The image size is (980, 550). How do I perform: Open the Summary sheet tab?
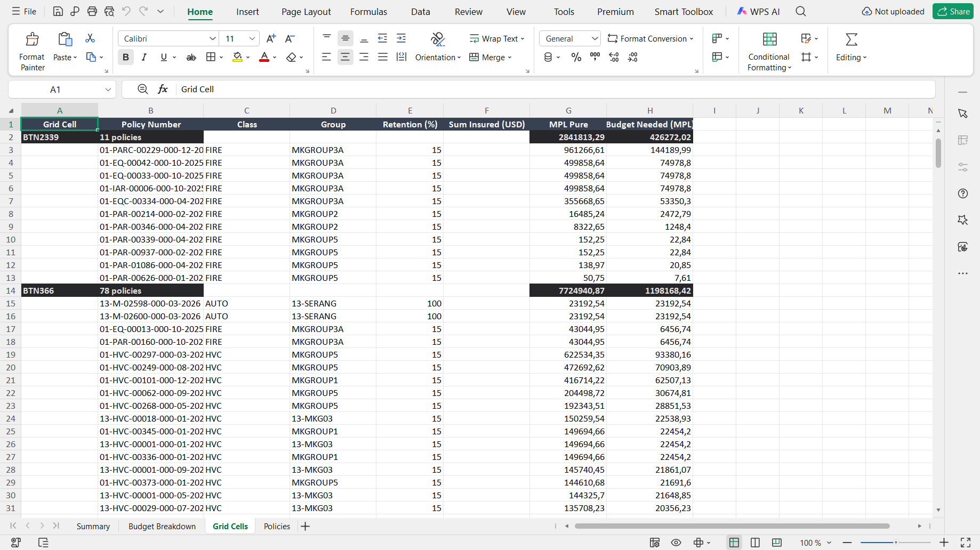coord(93,526)
